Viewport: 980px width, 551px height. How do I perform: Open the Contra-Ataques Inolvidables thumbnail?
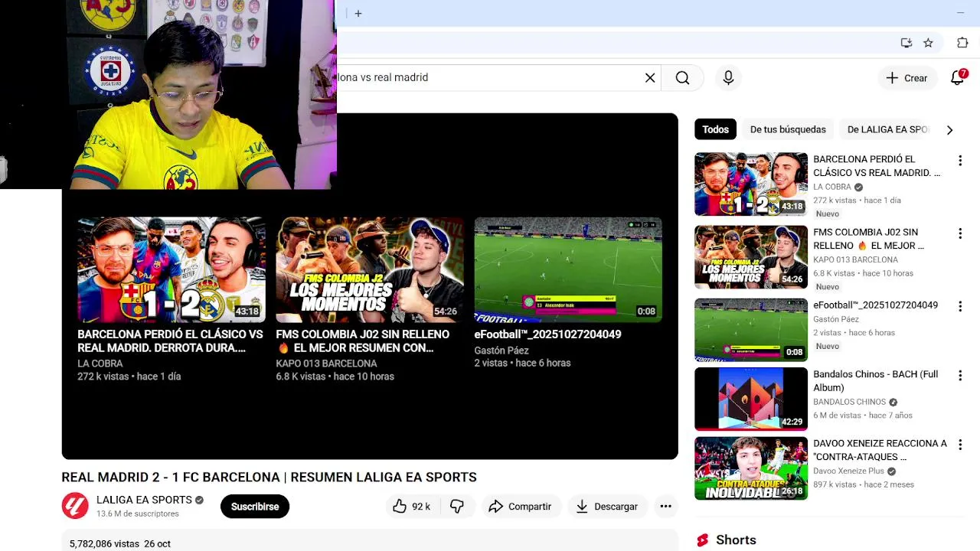(751, 468)
